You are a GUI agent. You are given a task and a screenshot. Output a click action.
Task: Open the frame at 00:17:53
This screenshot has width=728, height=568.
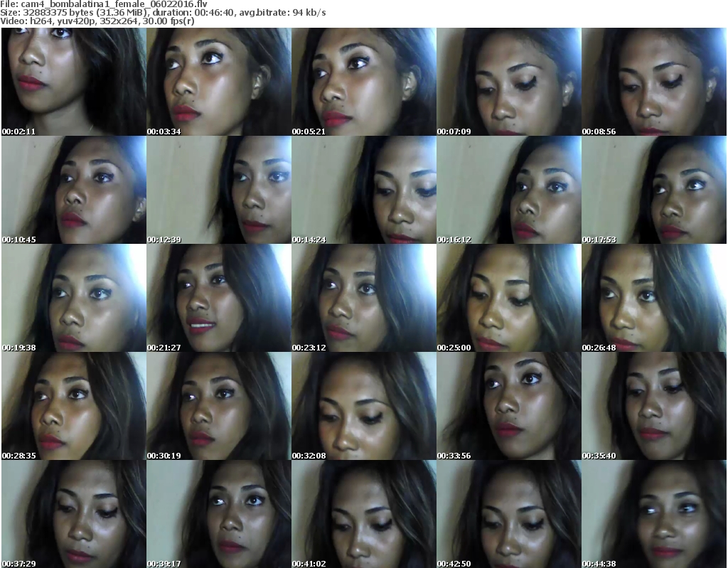[x=654, y=190]
